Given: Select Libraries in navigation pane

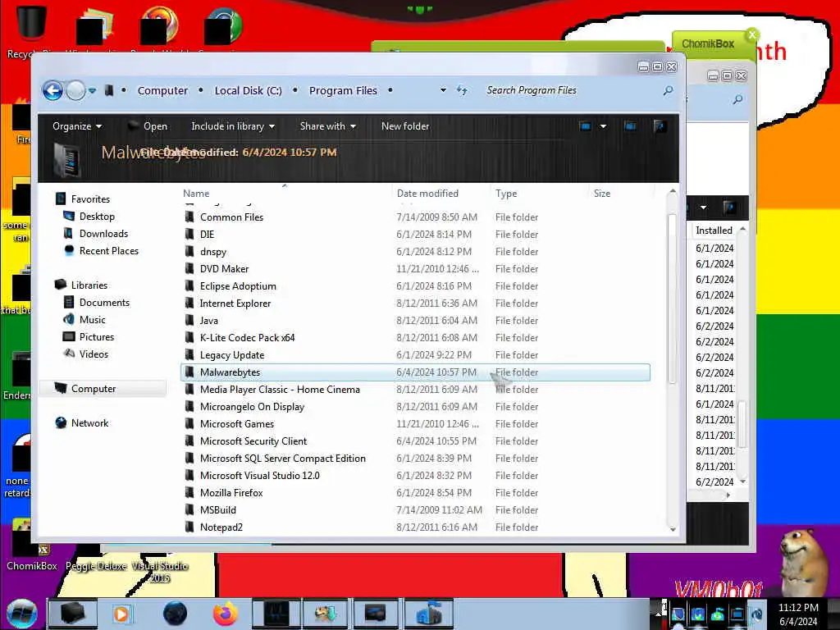Looking at the screenshot, I should tap(89, 285).
